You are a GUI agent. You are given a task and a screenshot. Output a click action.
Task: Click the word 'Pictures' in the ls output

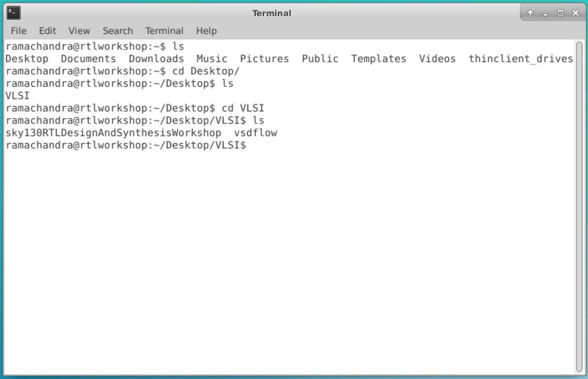(265, 59)
